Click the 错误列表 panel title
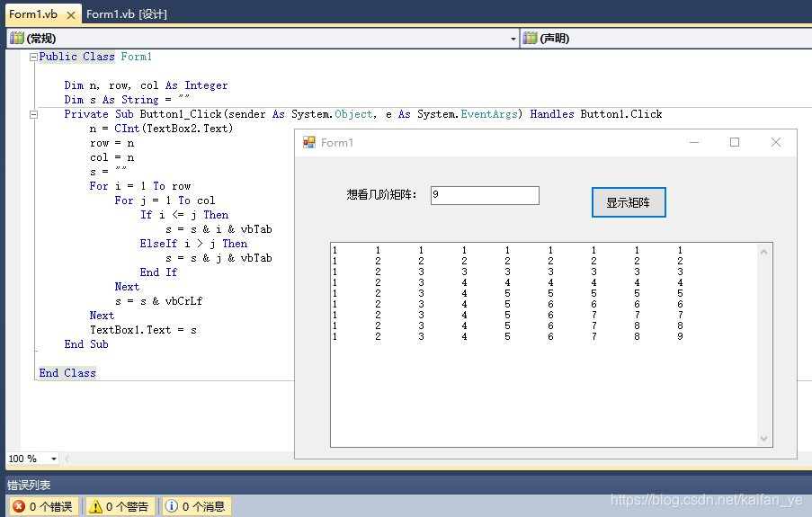812x517 pixels. 29,485
